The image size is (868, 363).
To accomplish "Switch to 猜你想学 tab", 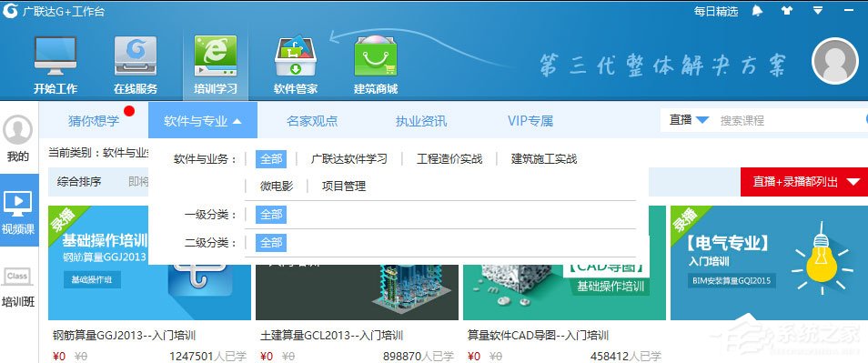I will pos(94,121).
